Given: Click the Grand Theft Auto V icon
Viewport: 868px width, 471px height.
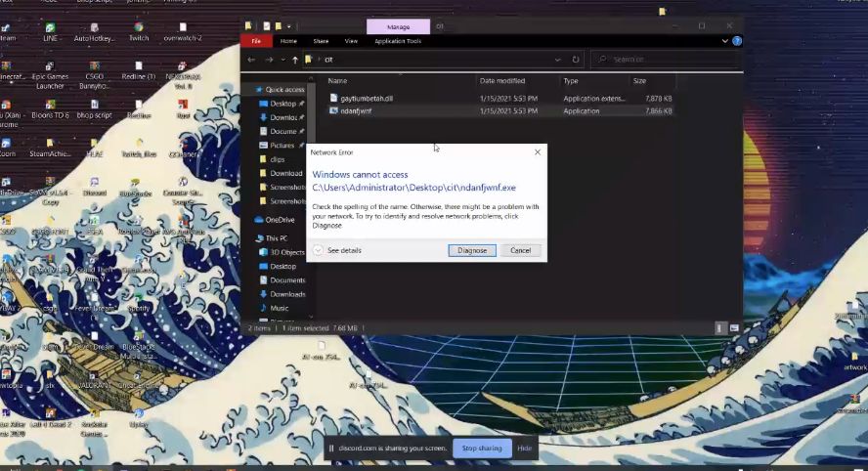Looking at the screenshot, I should point(94,270).
